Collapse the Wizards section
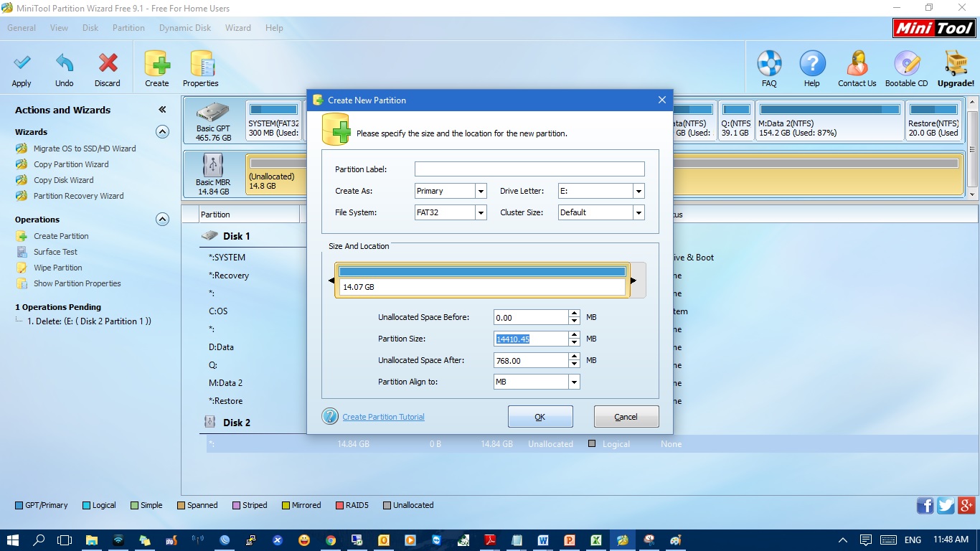Screen dimensions: 980x551 163,132
